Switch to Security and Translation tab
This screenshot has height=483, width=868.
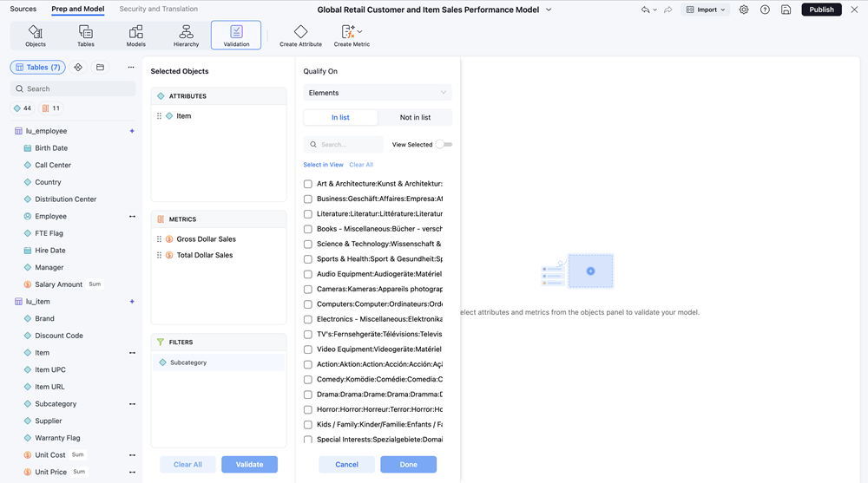[x=158, y=9]
